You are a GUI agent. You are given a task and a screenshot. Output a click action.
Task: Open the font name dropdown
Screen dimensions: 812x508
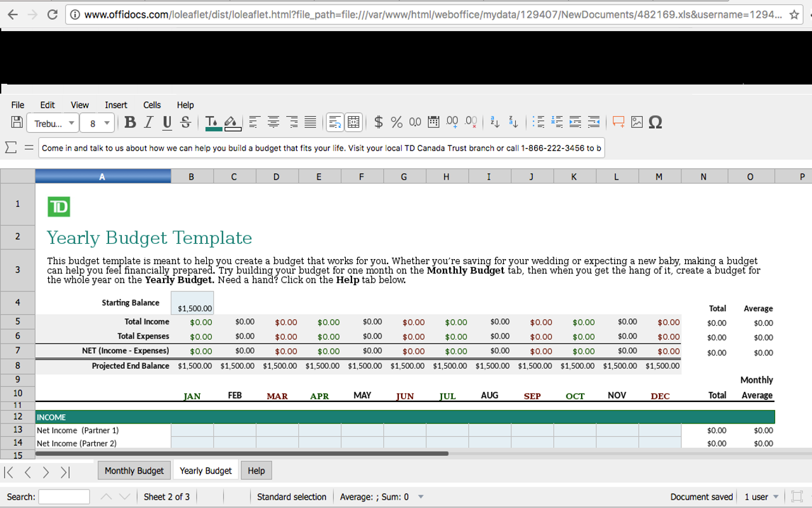click(x=71, y=123)
